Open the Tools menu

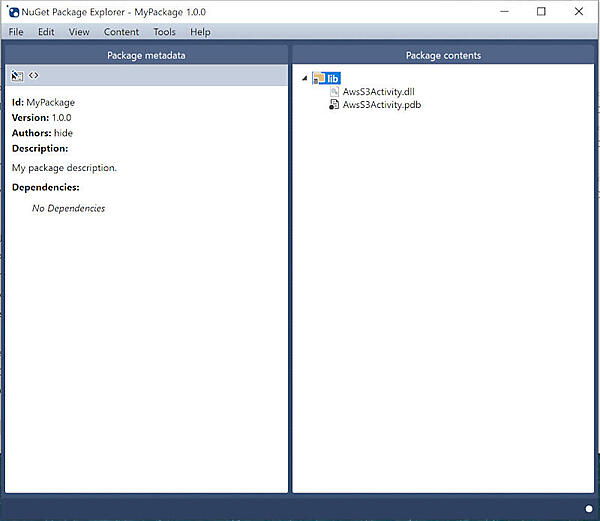[x=165, y=32]
